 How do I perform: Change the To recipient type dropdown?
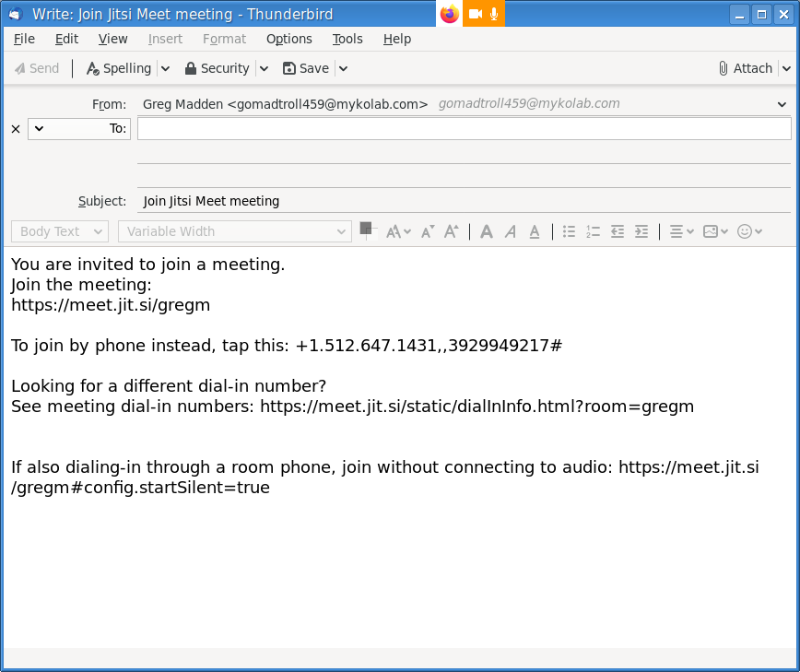pos(79,128)
